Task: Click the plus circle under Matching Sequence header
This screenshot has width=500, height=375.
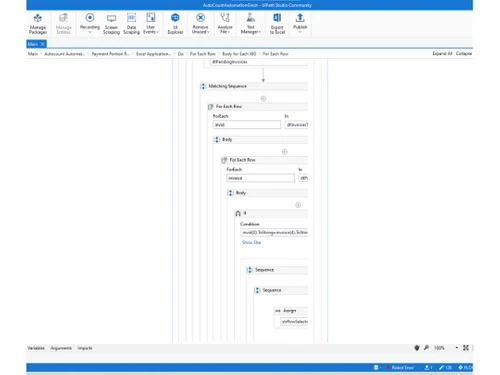Action: 263,98
